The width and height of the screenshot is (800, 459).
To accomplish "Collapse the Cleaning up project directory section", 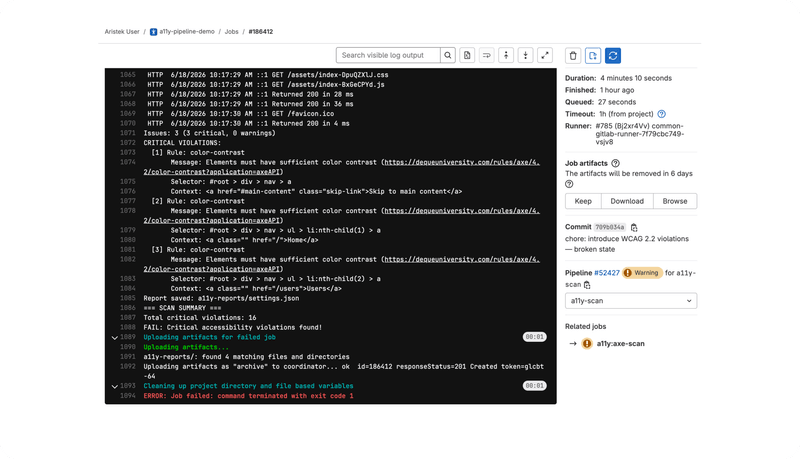I will pos(115,387).
